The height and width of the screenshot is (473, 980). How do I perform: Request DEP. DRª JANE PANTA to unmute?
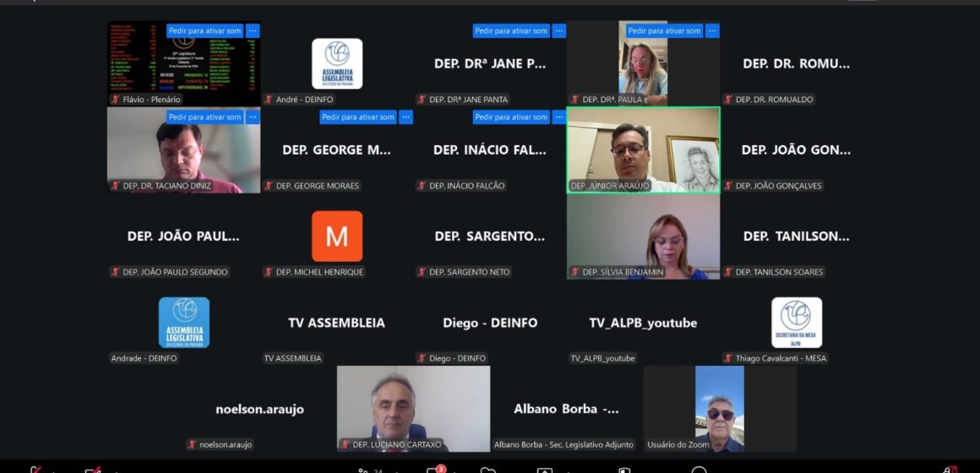coord(510,30)
